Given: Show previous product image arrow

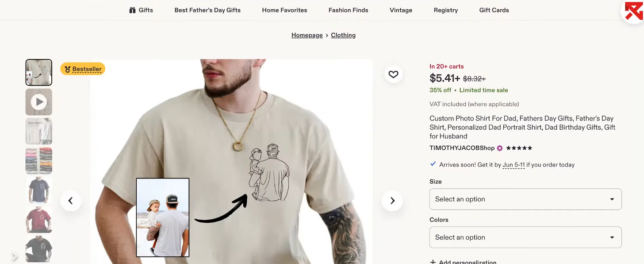Looking at the screenshot, I should coord(71,201).
